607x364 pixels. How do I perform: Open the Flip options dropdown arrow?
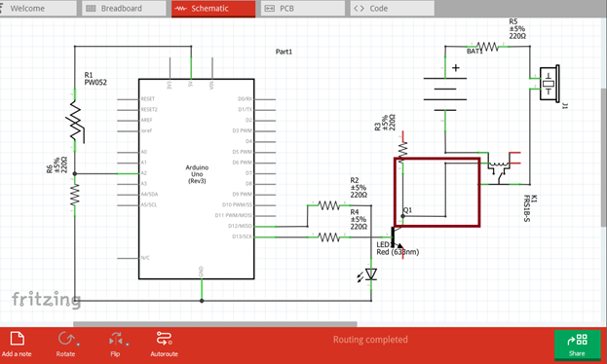(128, 344)
